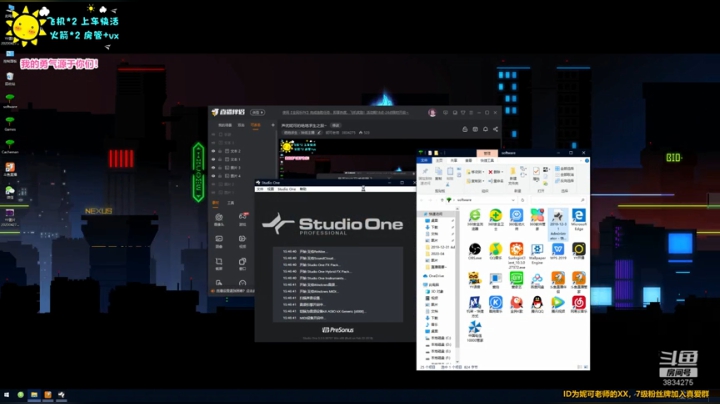Open the Studio One 文件 menu
The width and height of the screenshot is (720, 404).
pyautogui.click(x=260, y=189)
